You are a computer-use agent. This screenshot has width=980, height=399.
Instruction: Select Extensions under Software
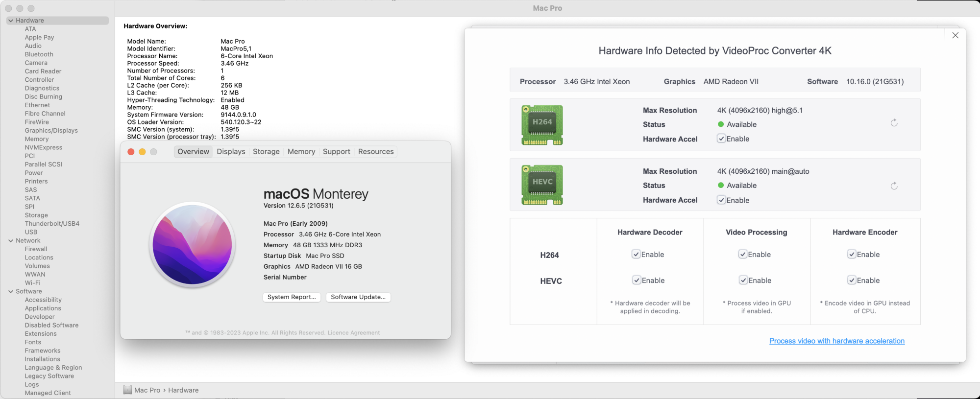point(41,334)
